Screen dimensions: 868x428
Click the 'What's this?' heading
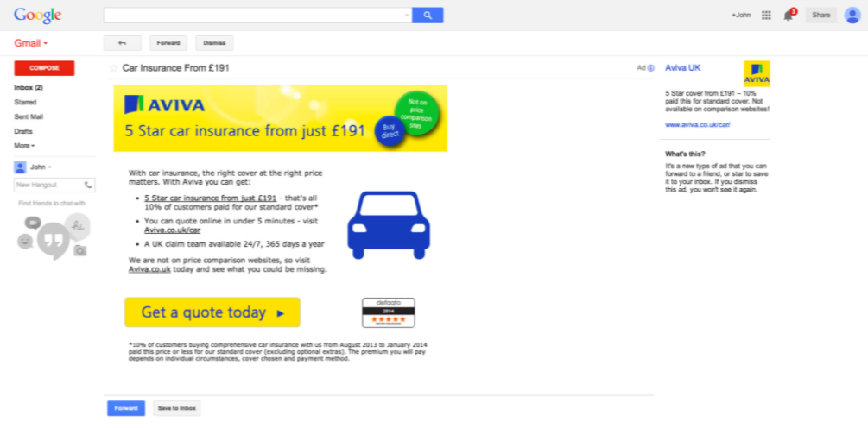pyautogui.click(x=685, y=154)
